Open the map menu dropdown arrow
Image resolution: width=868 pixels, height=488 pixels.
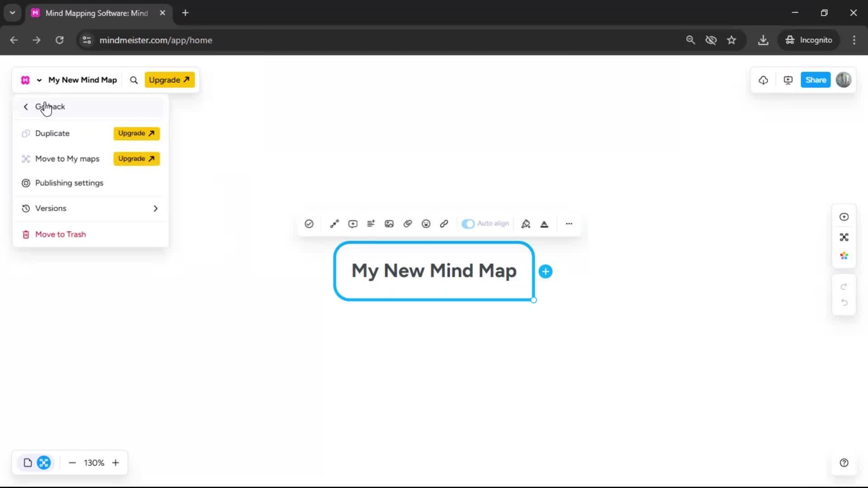(39, 80)
